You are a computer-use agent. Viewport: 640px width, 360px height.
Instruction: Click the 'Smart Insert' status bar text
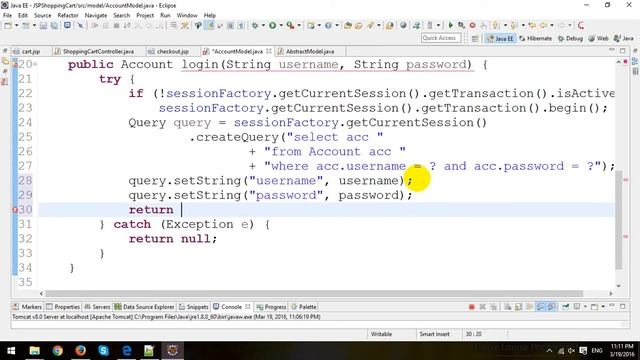point(434,334)
